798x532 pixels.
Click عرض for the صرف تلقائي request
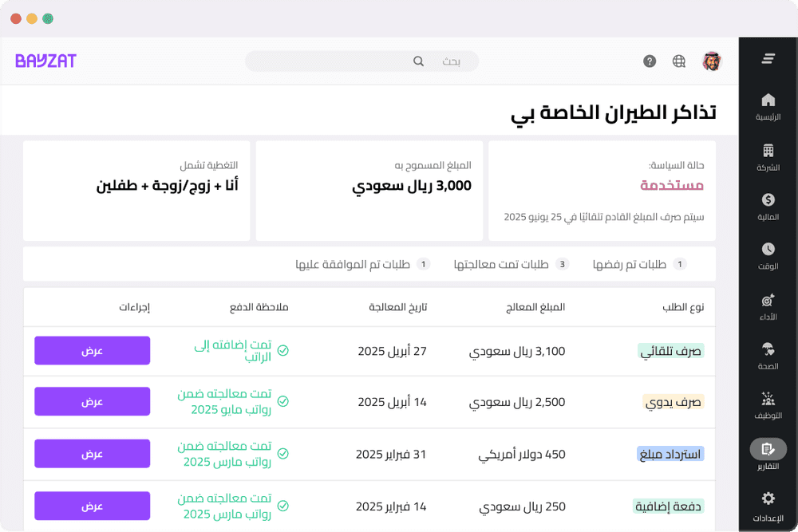tap(92, 350)
